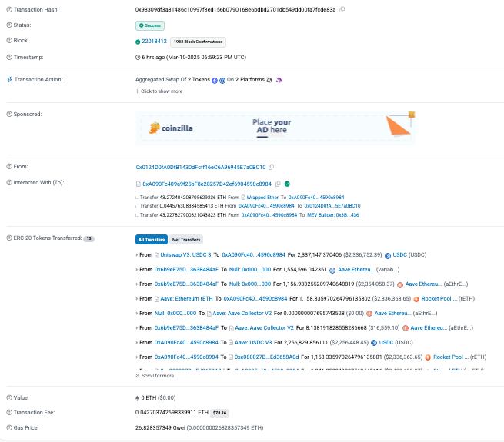Click the From help question icon
Screen dimensions: 504x442
[x=9, y=166]
